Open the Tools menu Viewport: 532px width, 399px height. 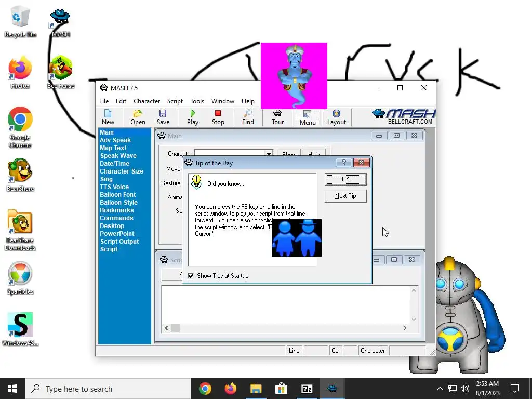[197, 101]
